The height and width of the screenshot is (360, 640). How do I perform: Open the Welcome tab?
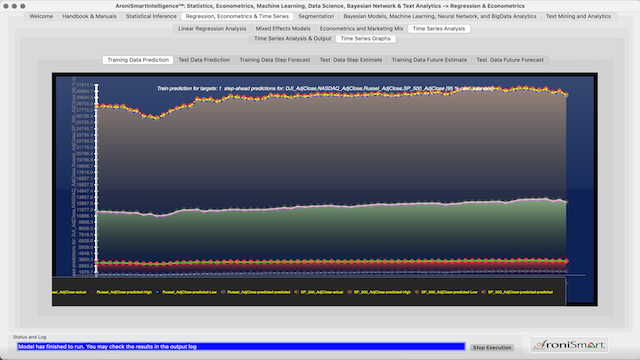[41, 16]
